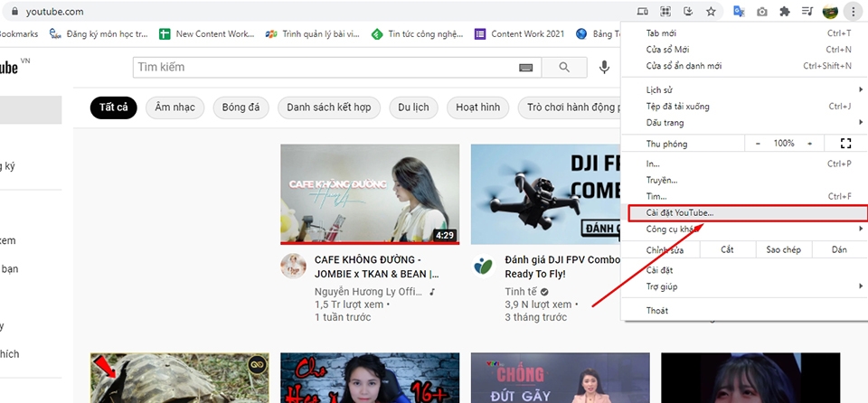Click 'Sao chép' in the edit row

click(783, 249)
